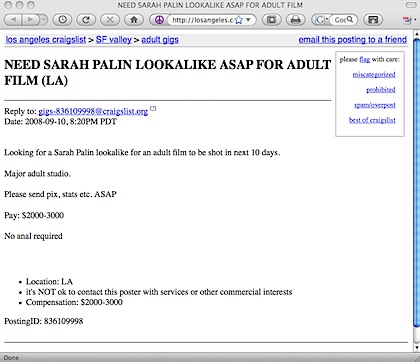Click the vertical scrollbar thumb
Image resolution: width=420 pixels, height=362 pixels.
point(417,183)
